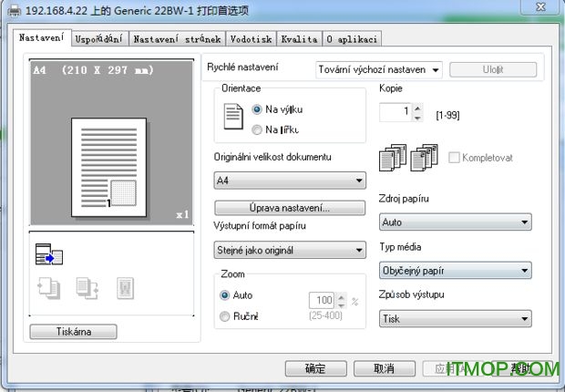Switch to the Vodotisk tab
The width and height of the screenshot is (565, 392).
point(252,39)
